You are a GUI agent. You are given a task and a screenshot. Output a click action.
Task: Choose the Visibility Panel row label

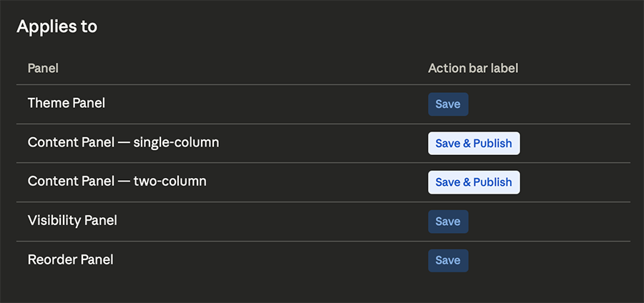[x=72, y=221]
